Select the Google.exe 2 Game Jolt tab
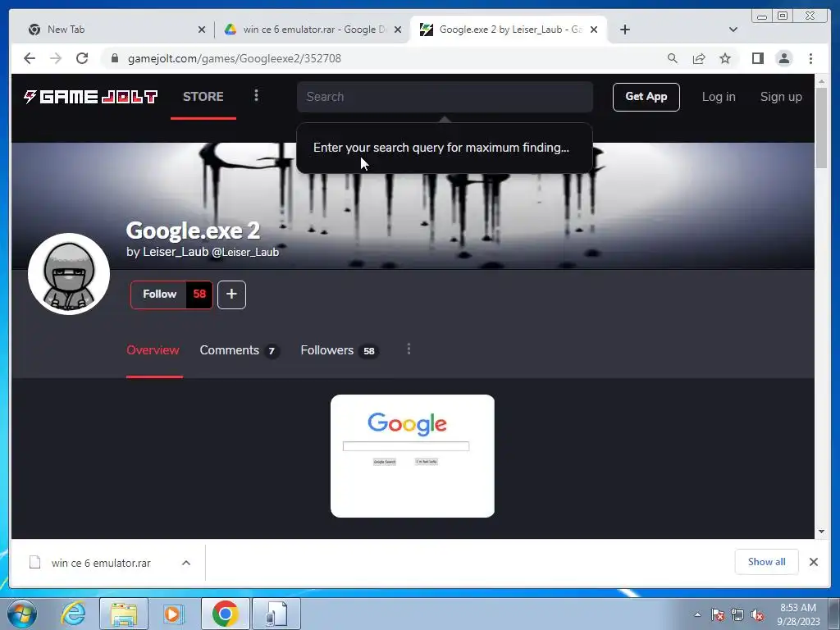This screenshot has width=840, height=630. [x=508, y=30]
